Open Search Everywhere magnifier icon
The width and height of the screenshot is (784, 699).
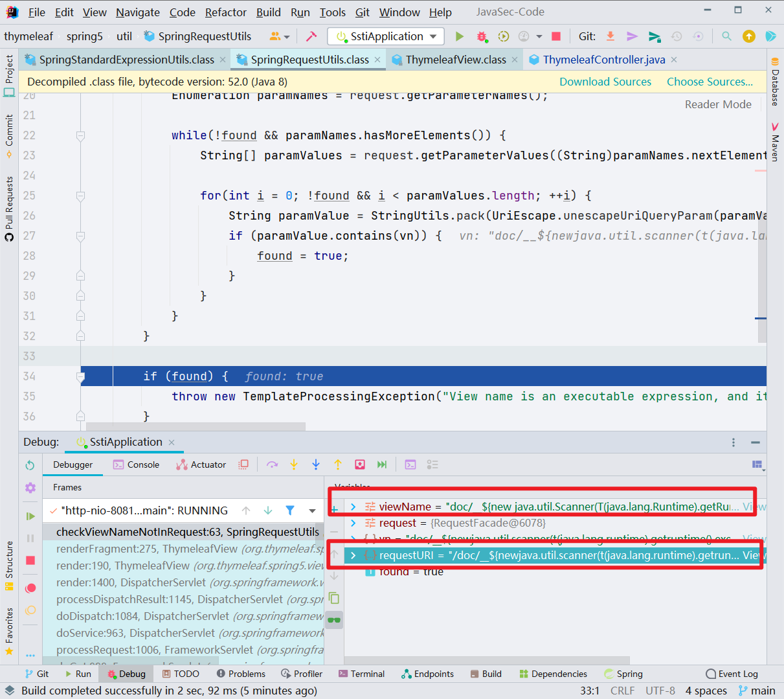click(726, 36)
